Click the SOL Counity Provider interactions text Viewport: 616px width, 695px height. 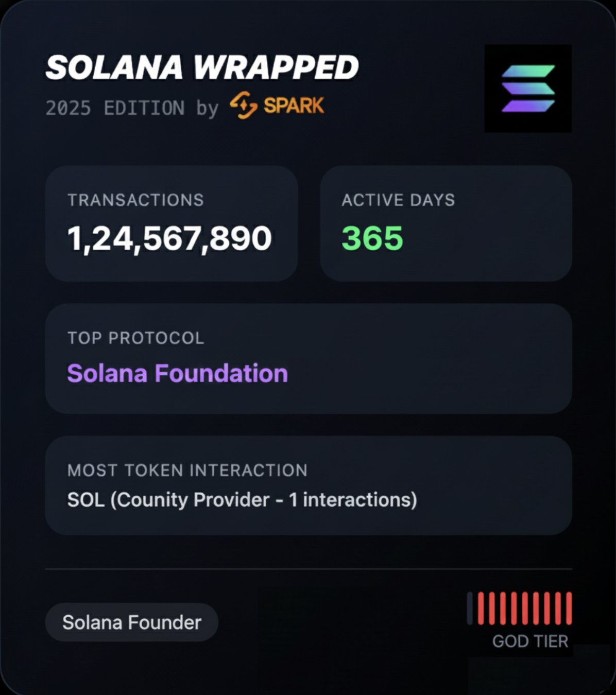pos(242,500)
